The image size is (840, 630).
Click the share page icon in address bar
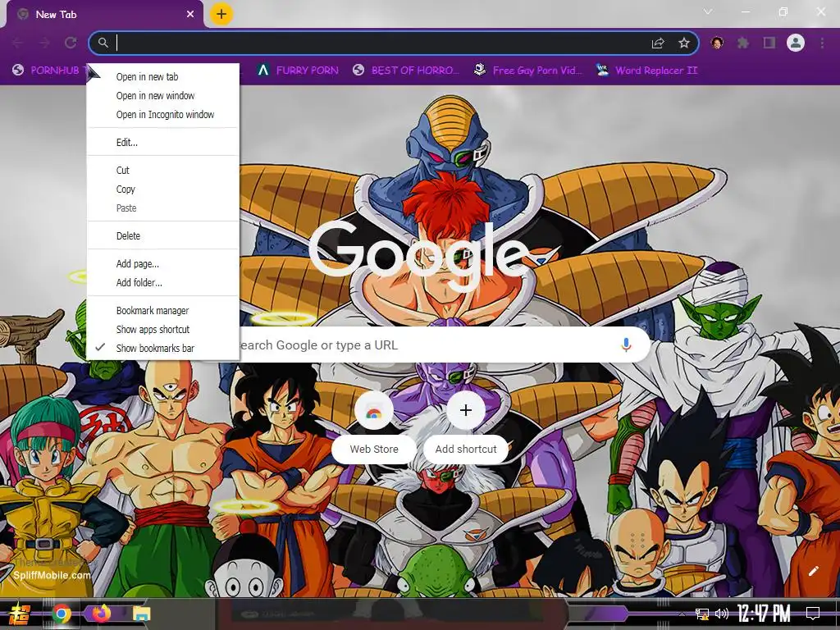click(x=658, y=43)
